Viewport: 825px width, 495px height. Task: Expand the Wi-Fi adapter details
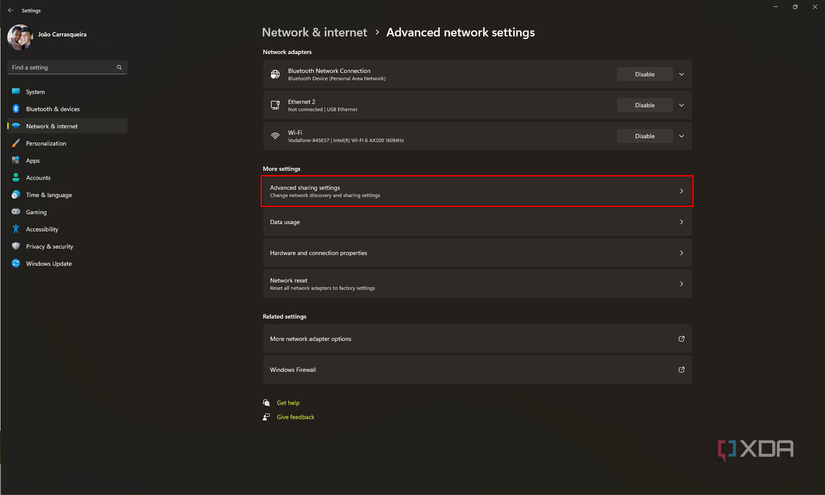pyautogui.click(x=681, y=136)
